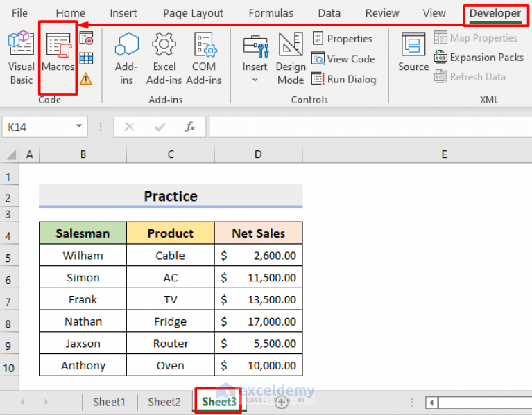
Task: Click the Record Macro icon
Action: tap(86, 38)
